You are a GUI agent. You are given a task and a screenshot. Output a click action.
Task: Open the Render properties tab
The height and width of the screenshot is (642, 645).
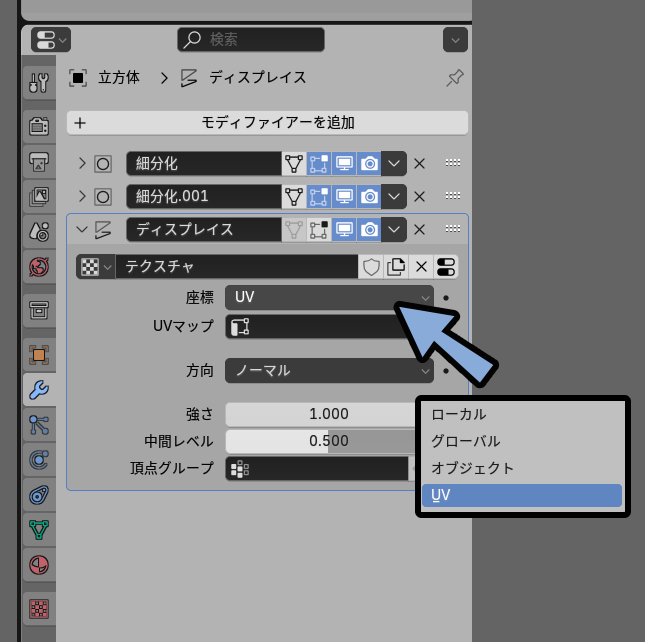[39, 126]
